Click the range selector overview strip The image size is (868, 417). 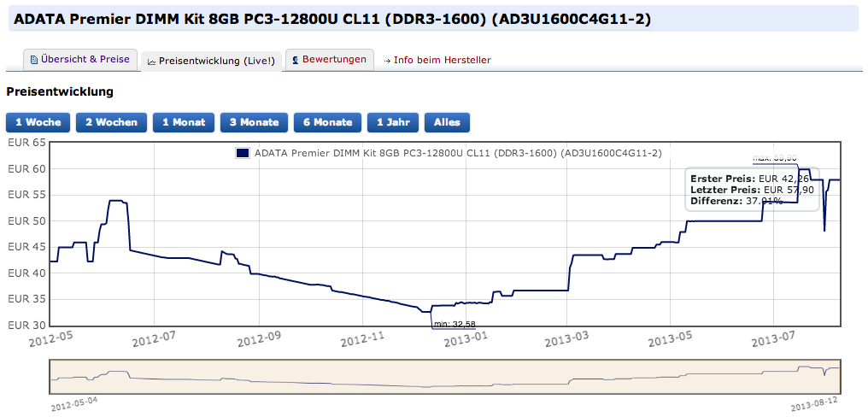(x=445, y=377)
